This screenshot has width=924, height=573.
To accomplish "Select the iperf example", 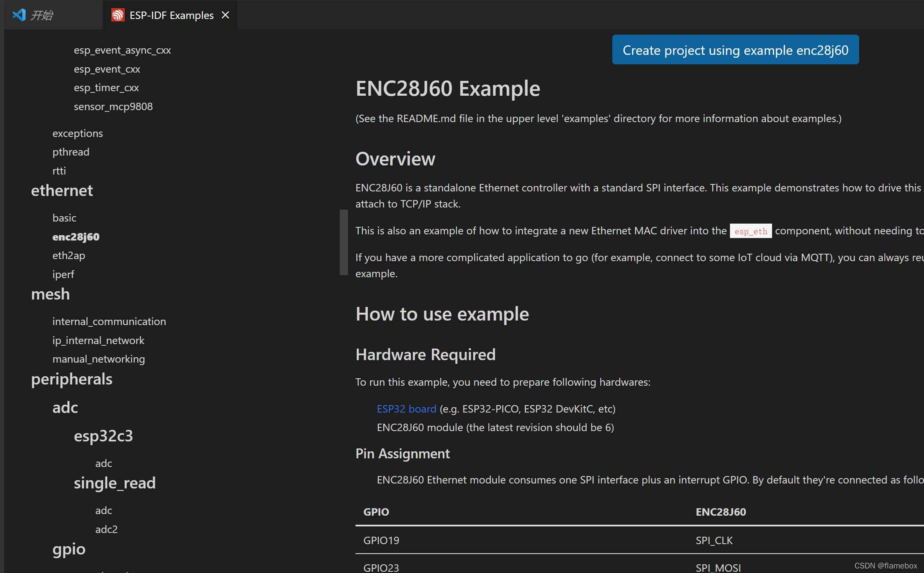I will [63, 274].
